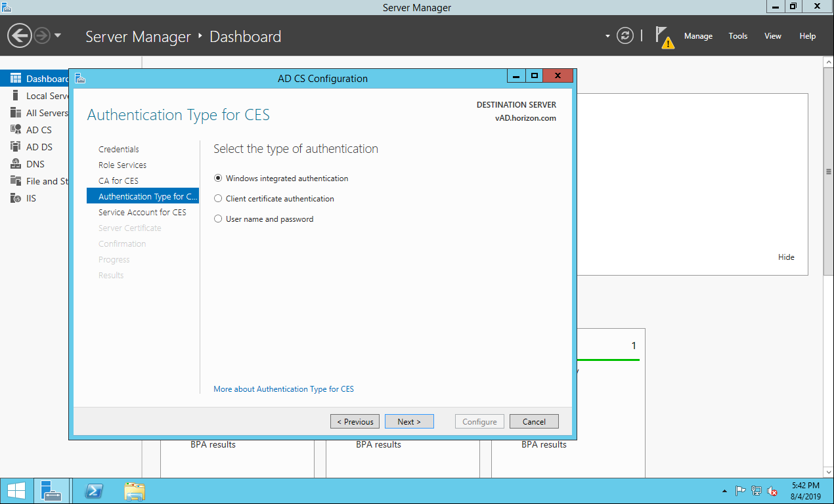
Task: Select the DNS role icon in sidebar
Action: click(x=16, y=164)
